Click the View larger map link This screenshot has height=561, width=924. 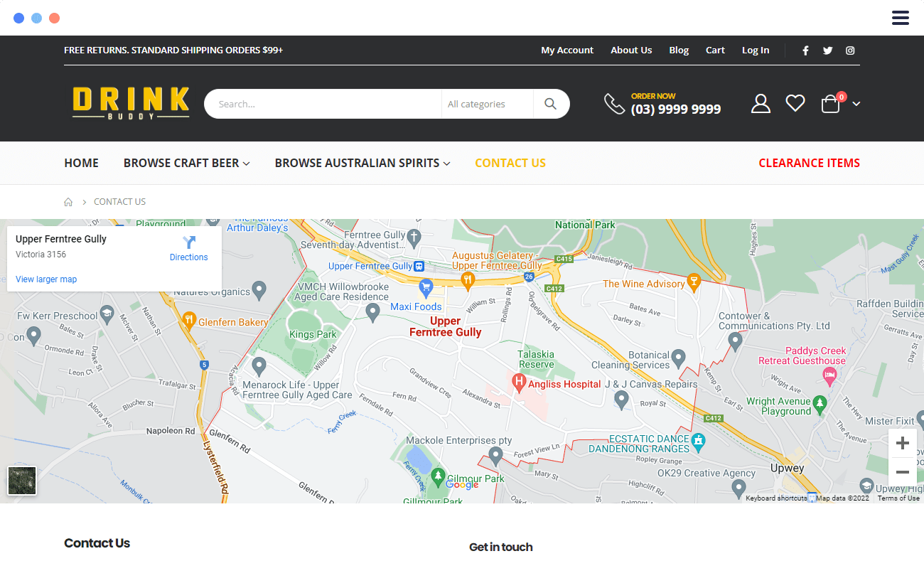46,279
